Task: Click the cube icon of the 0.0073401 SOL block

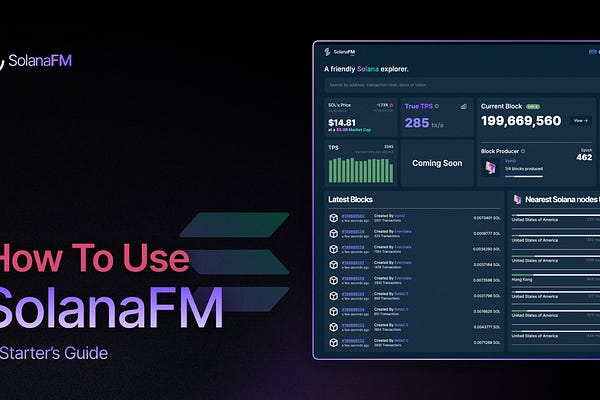Action: 334,218
